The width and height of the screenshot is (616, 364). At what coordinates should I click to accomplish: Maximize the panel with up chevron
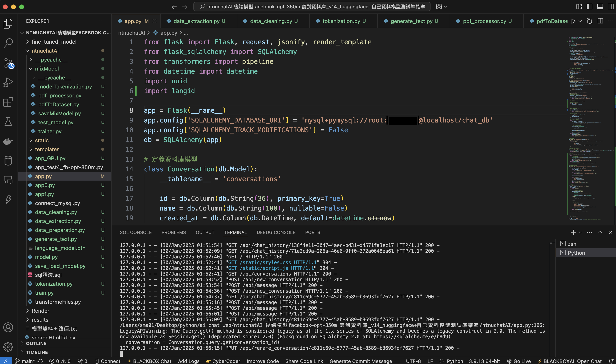600,232
